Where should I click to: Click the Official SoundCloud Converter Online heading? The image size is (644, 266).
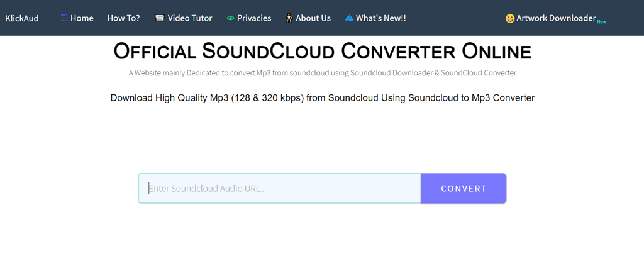(322, 52)
